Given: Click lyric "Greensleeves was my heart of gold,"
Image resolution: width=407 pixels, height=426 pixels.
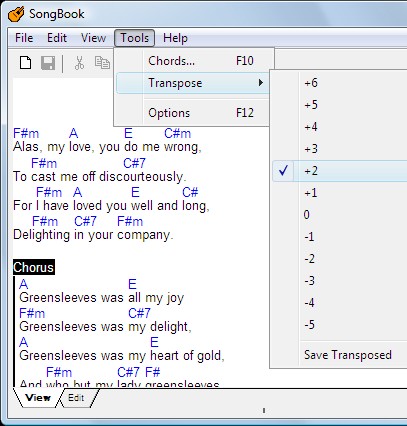Looking at the screenshot, I should click(x=122, y=356).
